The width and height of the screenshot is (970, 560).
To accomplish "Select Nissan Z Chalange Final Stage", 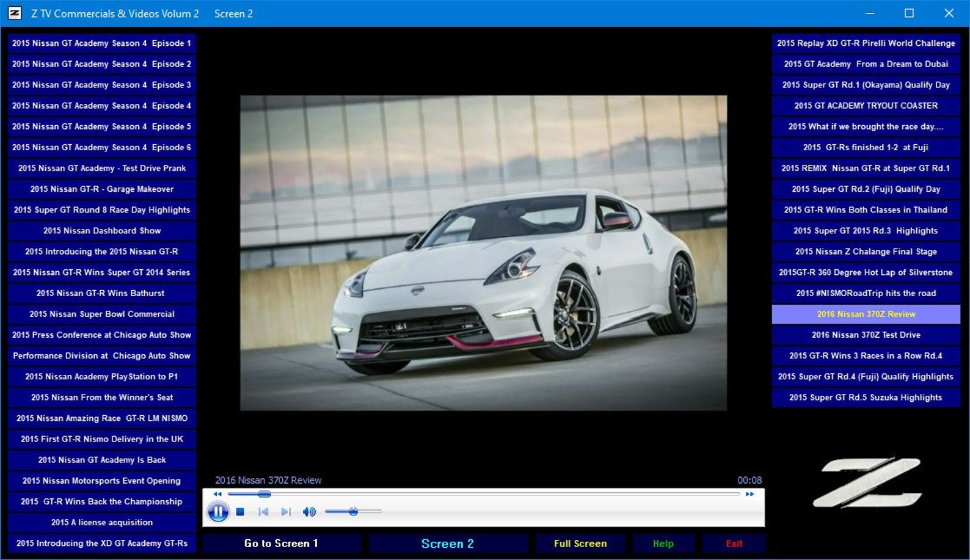I will click(866, 252).
